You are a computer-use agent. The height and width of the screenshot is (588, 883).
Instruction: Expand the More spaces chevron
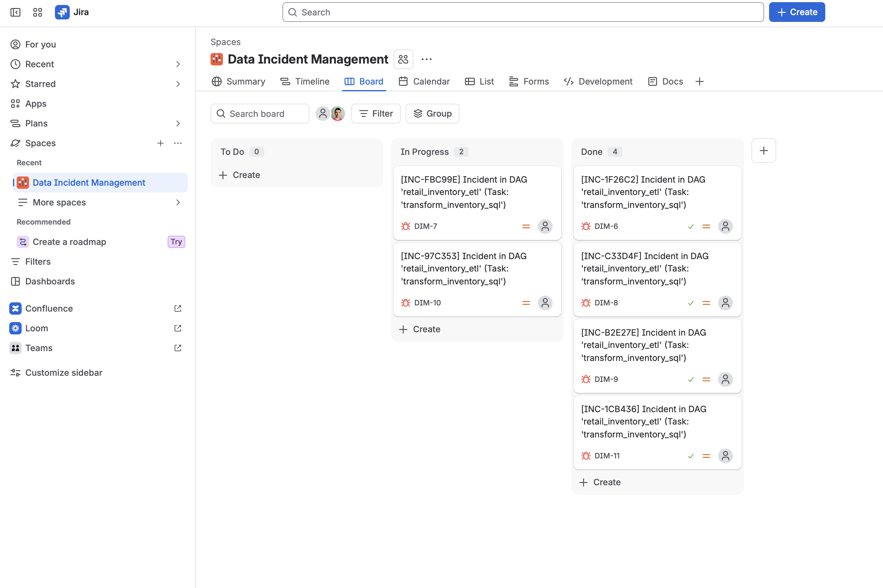[x=178, y=202]
